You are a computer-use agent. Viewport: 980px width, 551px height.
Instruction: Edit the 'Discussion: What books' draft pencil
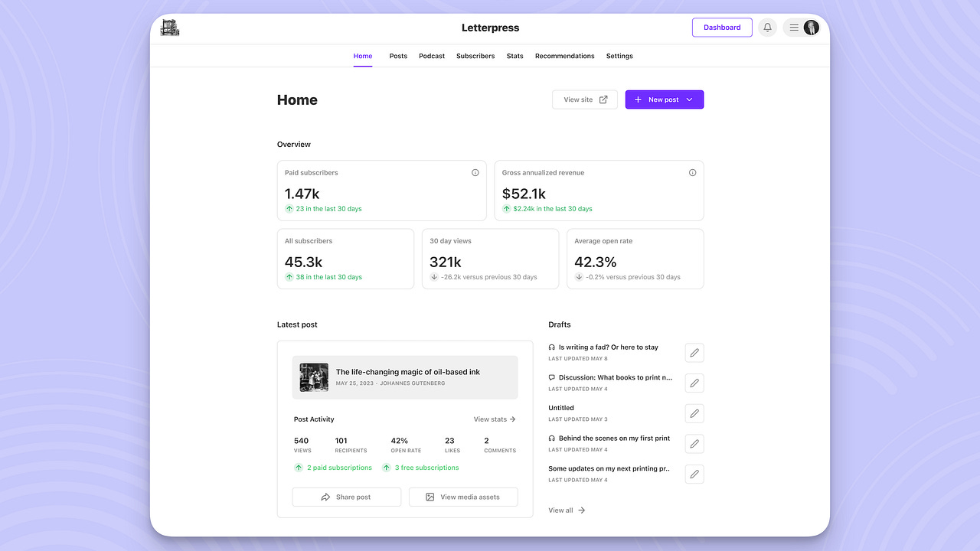694,383
